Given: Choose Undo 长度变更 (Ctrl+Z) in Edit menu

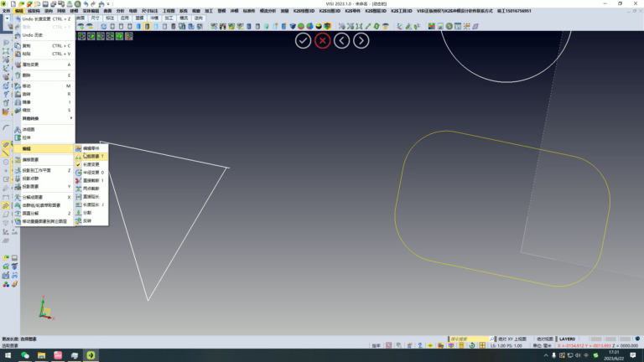Looking at the screenshot, I should pos(44,19).
